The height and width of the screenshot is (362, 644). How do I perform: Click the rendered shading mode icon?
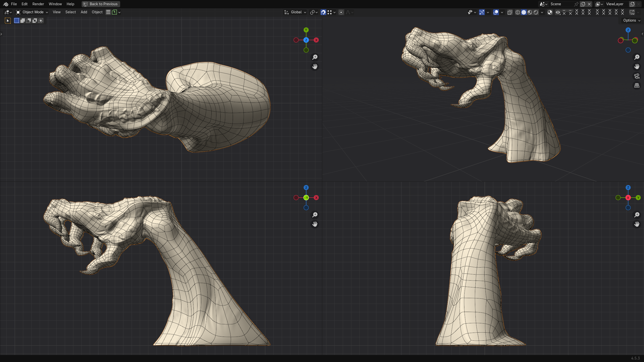point(536,12)
